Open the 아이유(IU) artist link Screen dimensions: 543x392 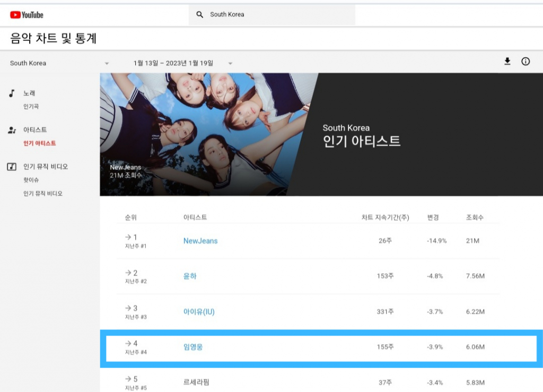coord(199,311)
